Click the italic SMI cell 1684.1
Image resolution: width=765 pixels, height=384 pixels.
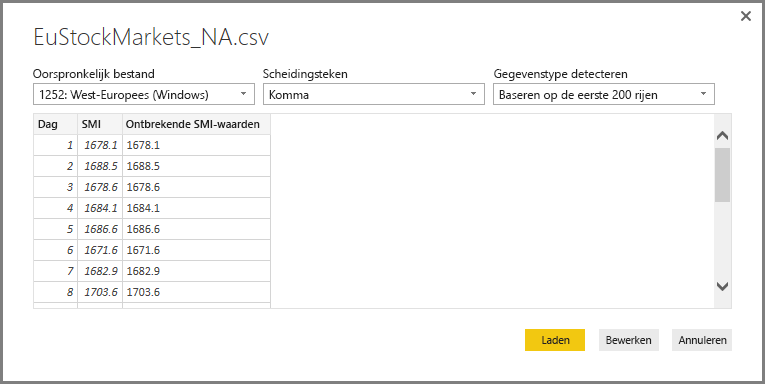(100, 208)
